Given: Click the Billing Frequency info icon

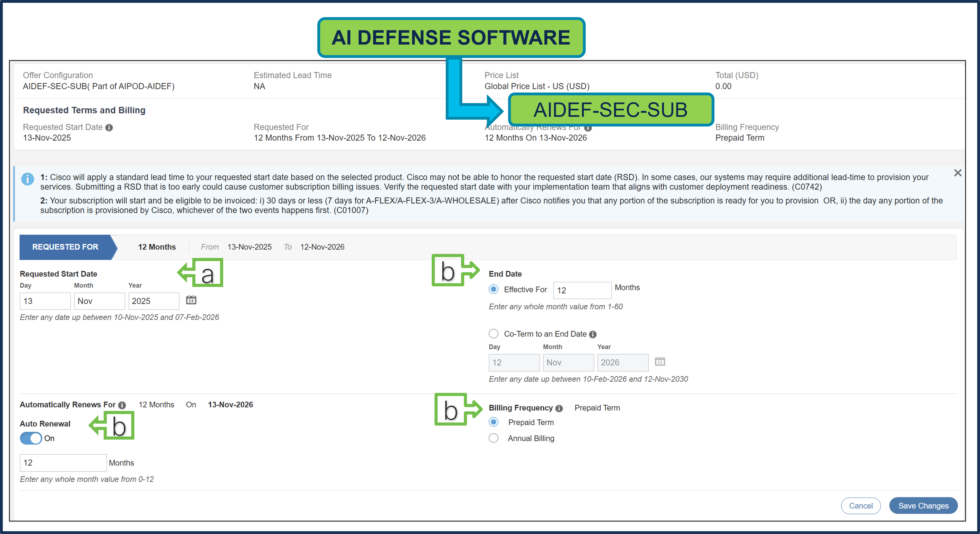Looking at the screenshot, I should tap(559, 408).
